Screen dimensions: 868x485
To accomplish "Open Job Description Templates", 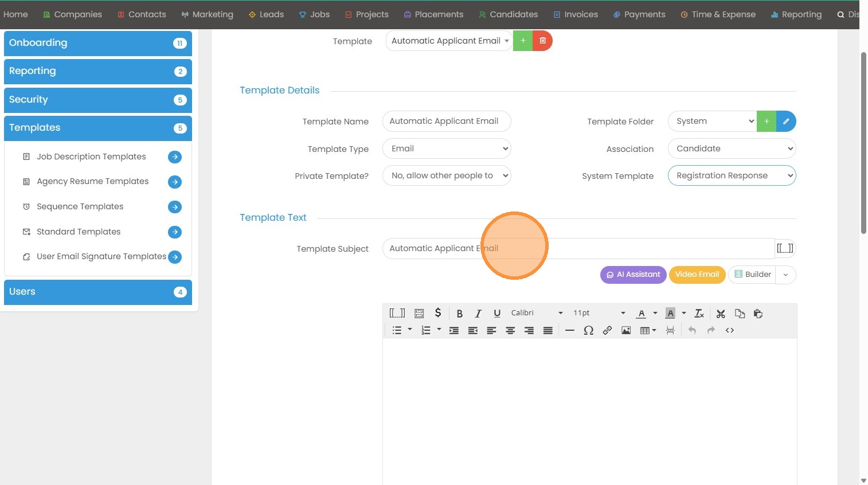I will pyautogui.click(x=91, y=157).
